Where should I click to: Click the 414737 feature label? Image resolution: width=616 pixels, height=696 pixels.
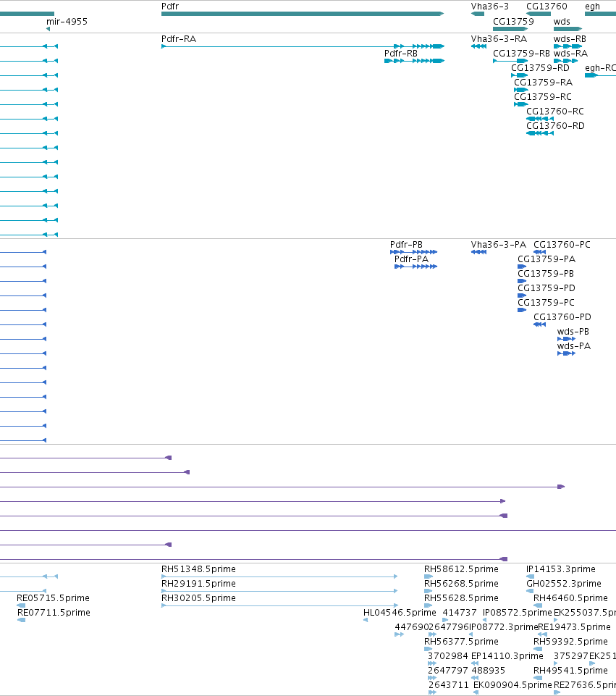tap(460, 613)
